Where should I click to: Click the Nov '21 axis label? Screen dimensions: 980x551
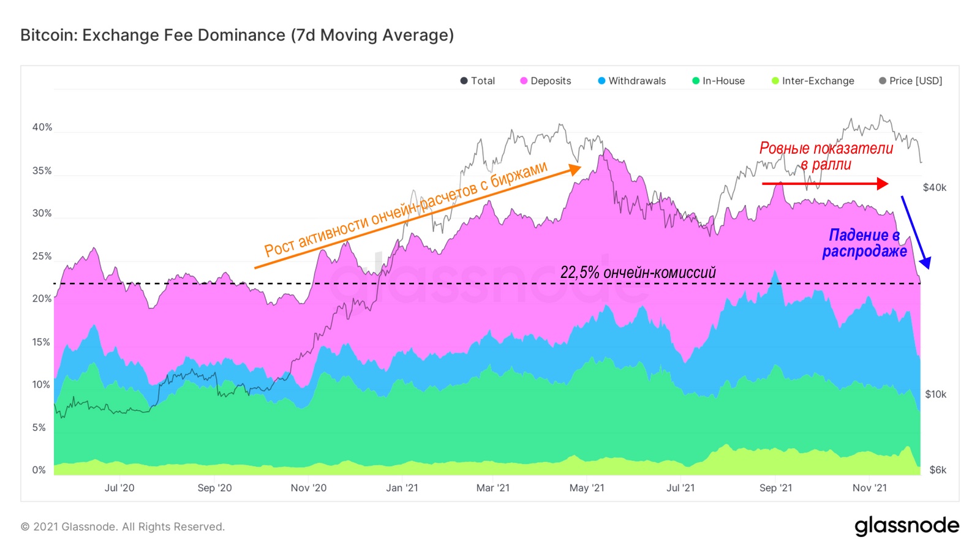869,488
